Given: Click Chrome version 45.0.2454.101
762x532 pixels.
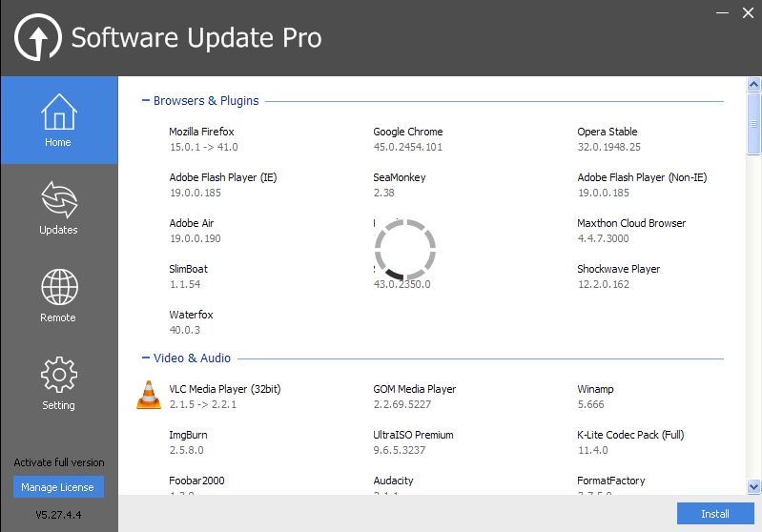Looking at the screenshot, I should [x=408, y=147].
